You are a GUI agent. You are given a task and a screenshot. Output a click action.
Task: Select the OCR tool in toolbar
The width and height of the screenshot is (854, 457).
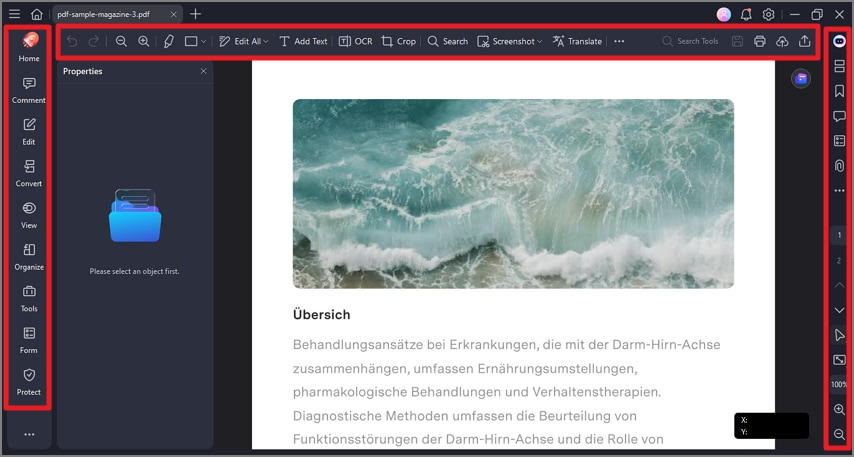(x=356, y=41)
